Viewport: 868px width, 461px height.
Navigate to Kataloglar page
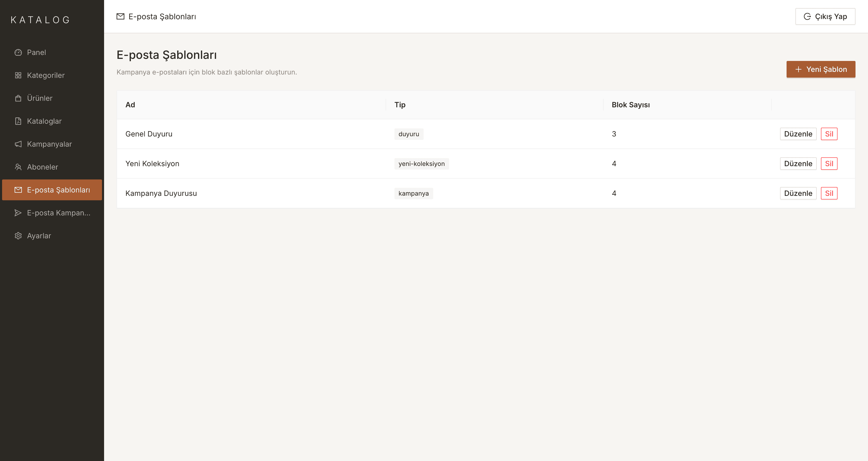click(52, 121)
